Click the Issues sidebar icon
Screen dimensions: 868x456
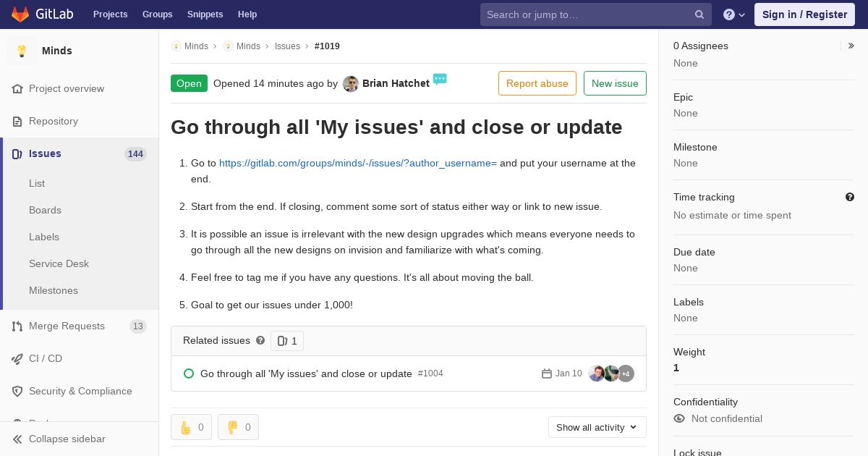[x=17, y=153]
